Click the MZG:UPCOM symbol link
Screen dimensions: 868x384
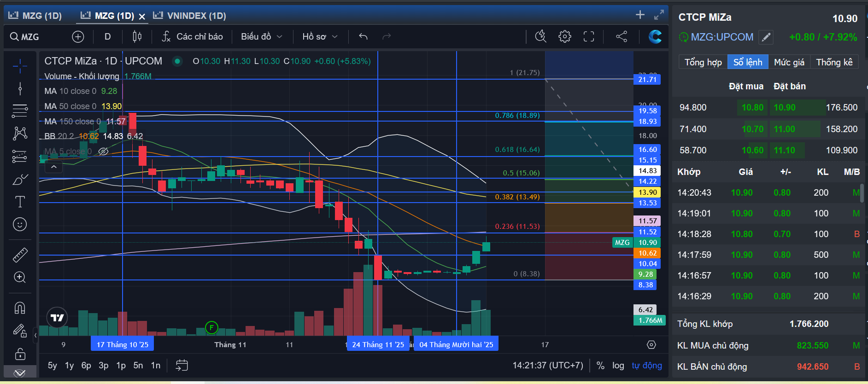(722, 37)
